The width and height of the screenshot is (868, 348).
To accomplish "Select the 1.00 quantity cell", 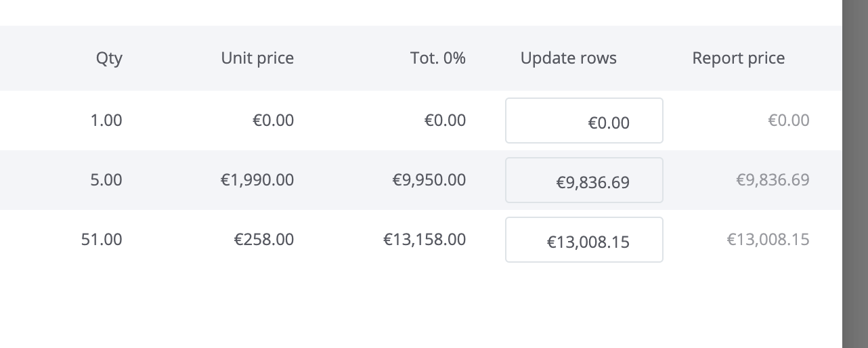I will 106,121.
